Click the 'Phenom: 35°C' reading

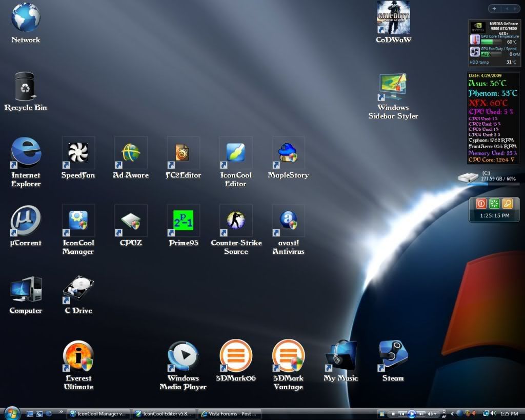pos(493,93)
